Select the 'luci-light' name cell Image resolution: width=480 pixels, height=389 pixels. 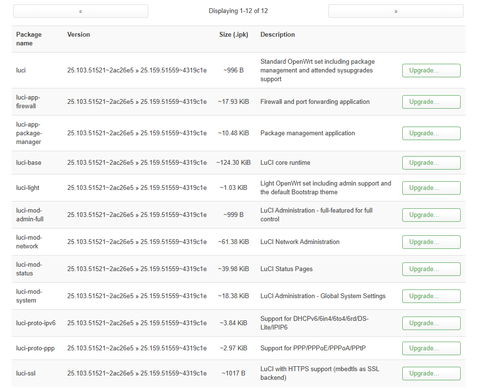tap(27, 188)
